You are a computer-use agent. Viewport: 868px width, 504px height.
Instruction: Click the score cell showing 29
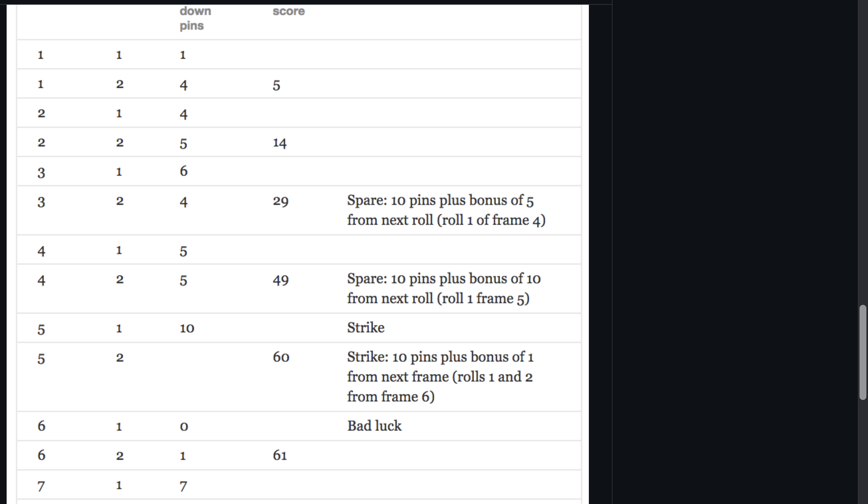pos(280,201)
